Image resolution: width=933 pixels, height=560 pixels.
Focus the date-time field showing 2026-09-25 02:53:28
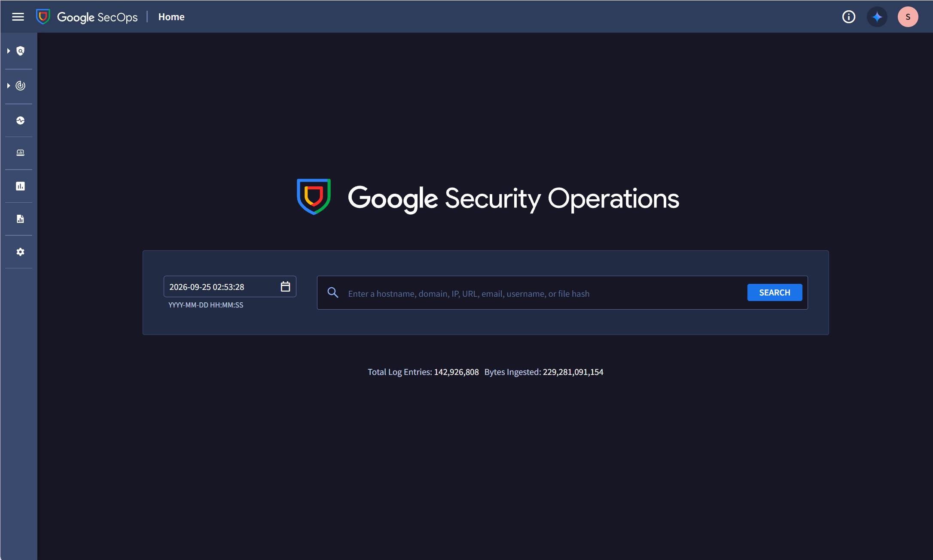tap(230, 286)
